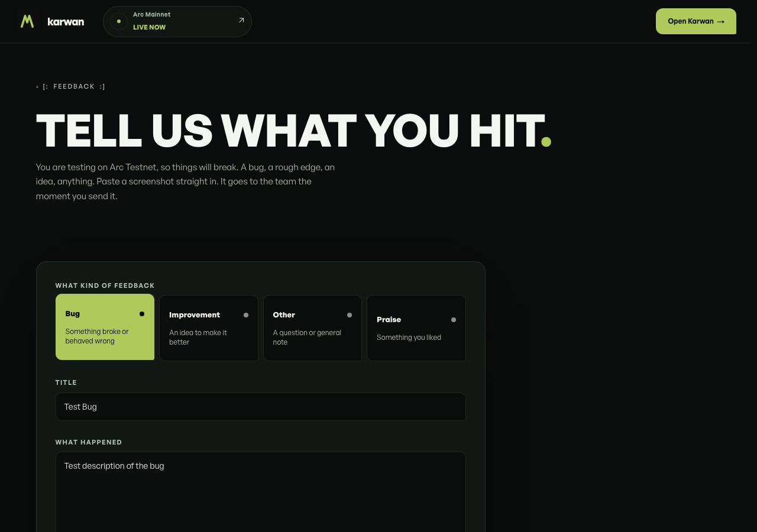This screenshot has width=757, height=532.
Task: Choose the Improvement feedback type
Action: pyautogui.click(x=209, y=328)
